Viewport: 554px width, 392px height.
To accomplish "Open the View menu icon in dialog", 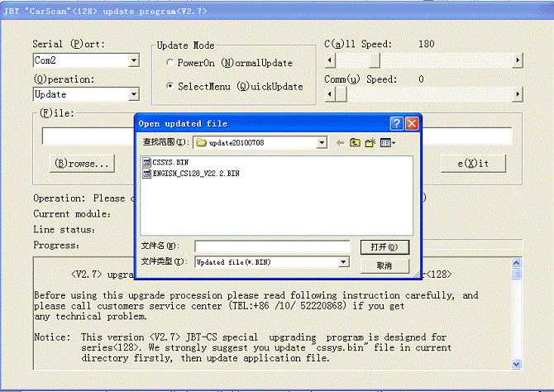I will (387, 143).
